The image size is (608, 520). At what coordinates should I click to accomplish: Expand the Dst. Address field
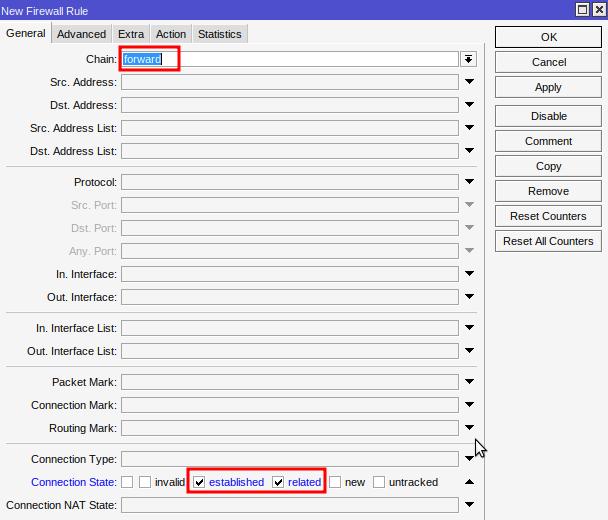coord(469,105)
